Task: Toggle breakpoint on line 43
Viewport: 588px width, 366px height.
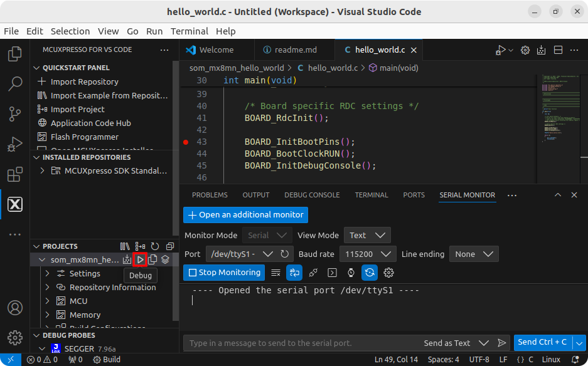Action: coord(186,142)
